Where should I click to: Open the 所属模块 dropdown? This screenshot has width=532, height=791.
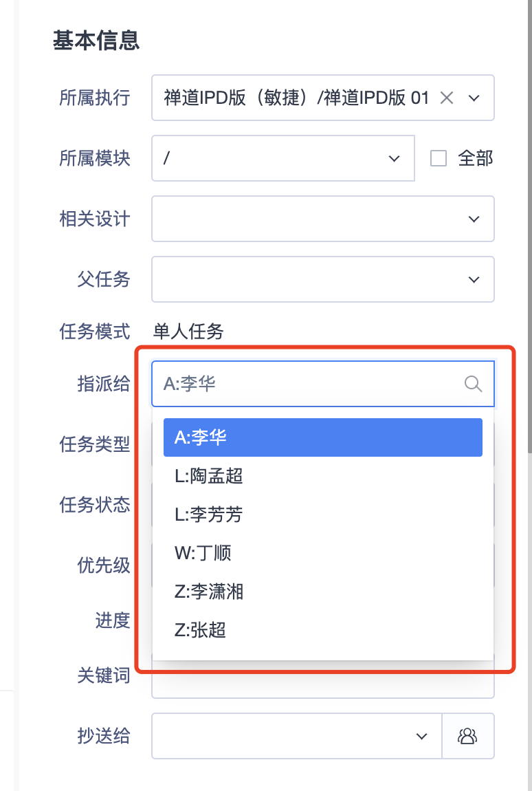click(283, 158)
